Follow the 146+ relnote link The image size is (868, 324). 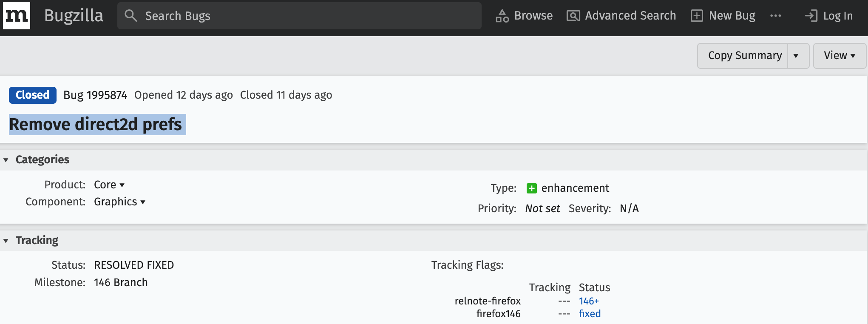click(x=589, y=301)
